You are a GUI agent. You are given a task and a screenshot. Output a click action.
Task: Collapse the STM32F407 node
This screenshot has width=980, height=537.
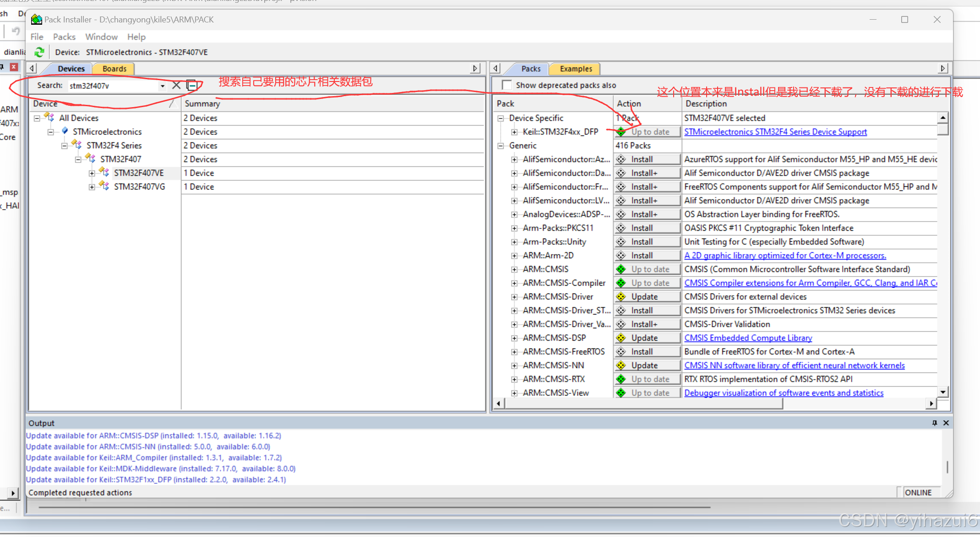point(78,159)
